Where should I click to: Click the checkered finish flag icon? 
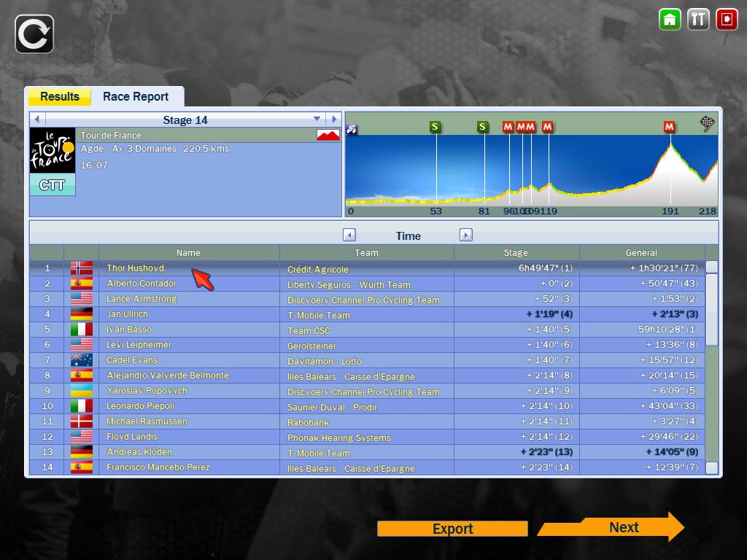click(707, 123)
